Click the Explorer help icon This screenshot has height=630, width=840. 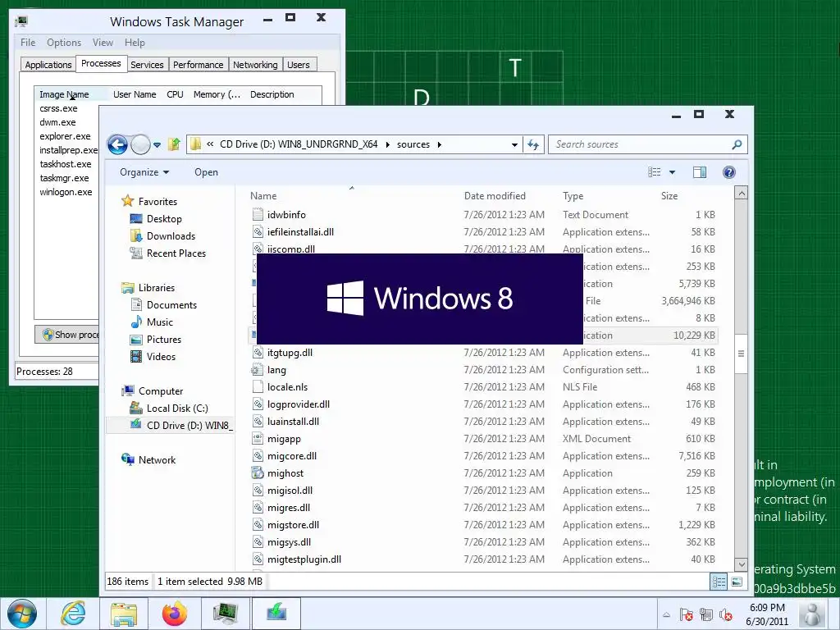click(x=728, y=172)
